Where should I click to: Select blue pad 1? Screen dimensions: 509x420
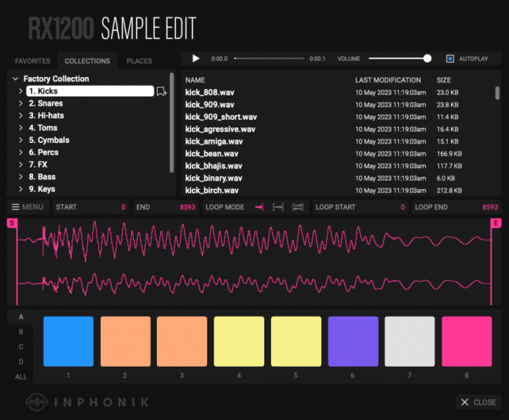click(x=69, y=342)
